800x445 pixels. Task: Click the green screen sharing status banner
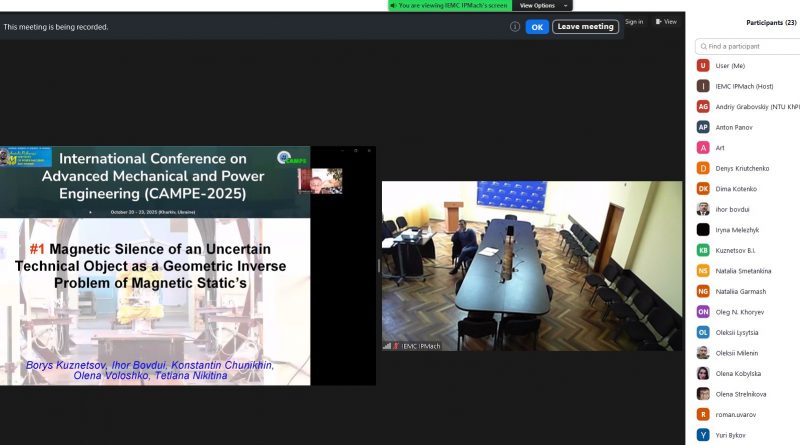click(x=450, y=5)
